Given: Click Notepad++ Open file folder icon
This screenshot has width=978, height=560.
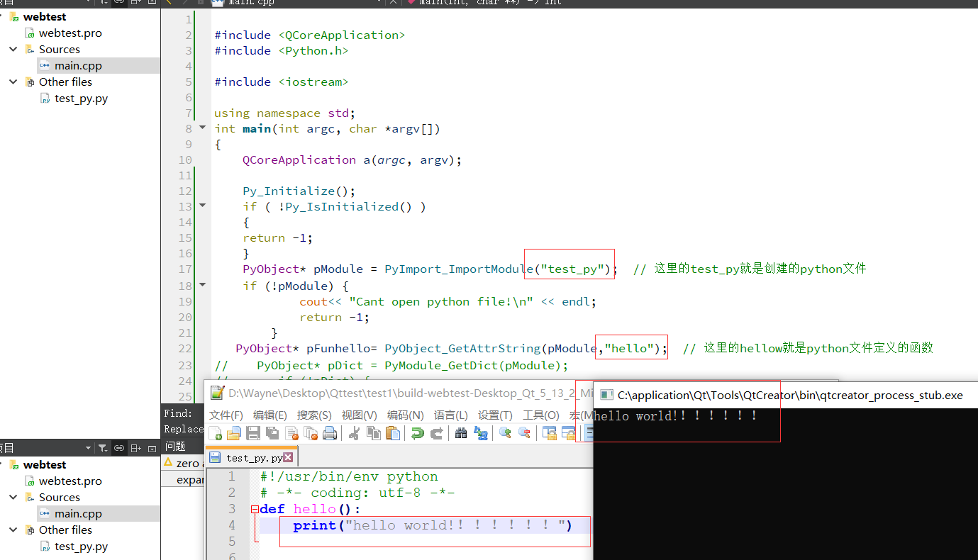Looking at the screenshot, I should point(233,433).
